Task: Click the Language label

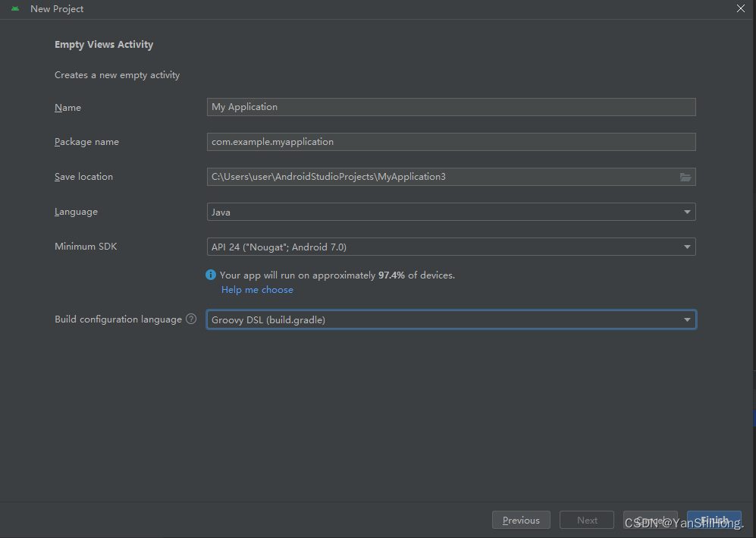Action: (x=76, y=212)
